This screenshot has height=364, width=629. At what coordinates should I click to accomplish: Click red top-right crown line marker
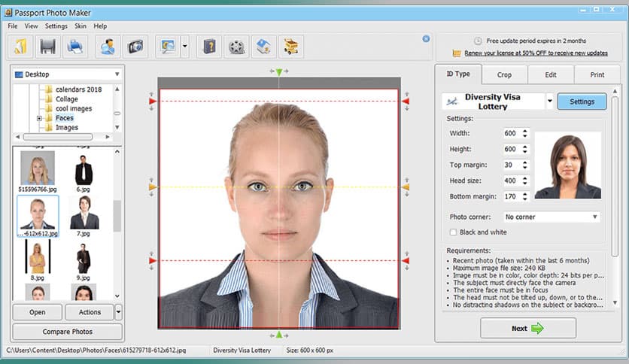pyautogui.click(x=406, y=101)
